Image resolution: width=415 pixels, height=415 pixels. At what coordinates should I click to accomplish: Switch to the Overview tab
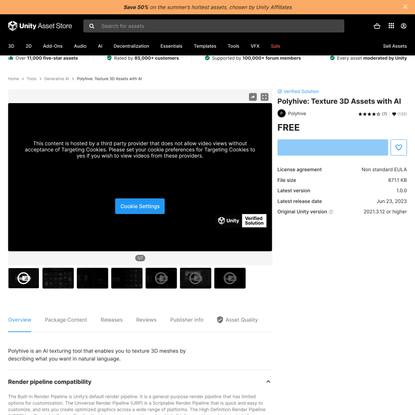click(20, 320)
